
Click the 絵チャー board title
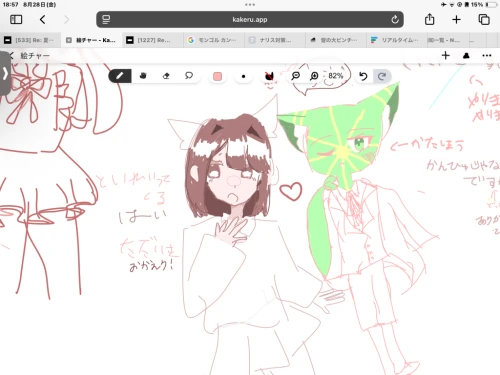pyautogui.click(x=35, y=56)
